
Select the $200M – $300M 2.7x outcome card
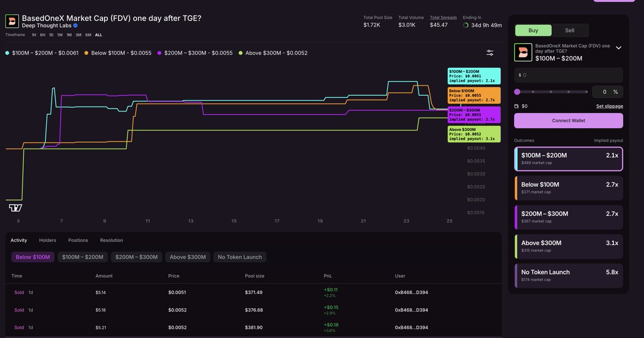tap(568, 217)
